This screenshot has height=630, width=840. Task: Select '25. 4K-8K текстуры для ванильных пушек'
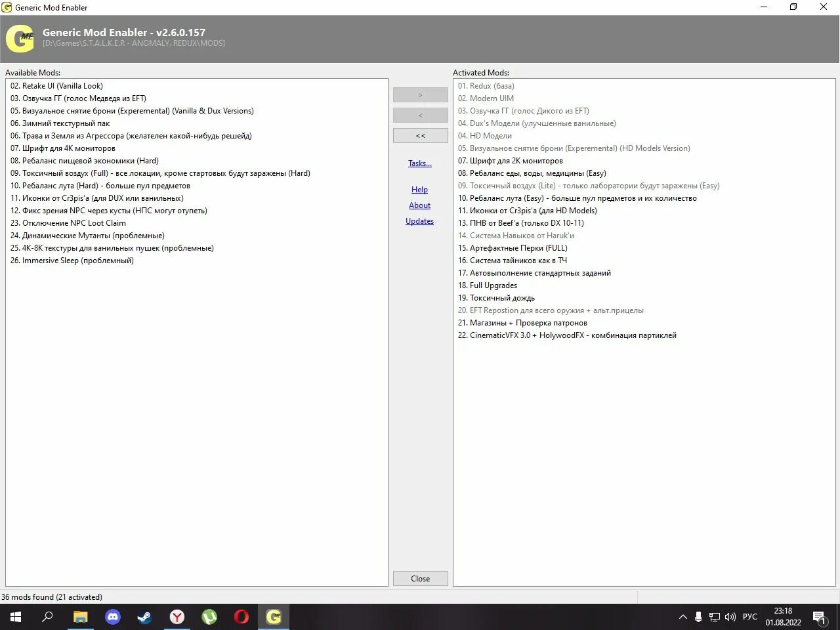click(112, 248)
